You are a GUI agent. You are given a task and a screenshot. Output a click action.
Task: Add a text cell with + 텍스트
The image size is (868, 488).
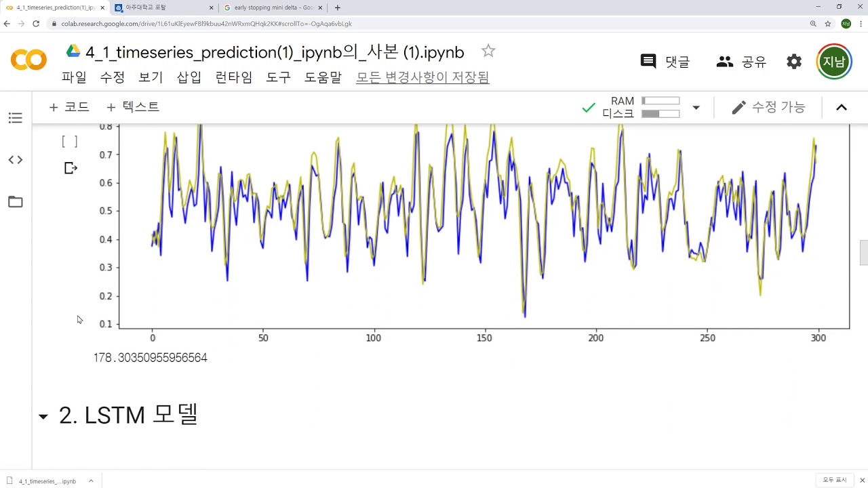tap(133, 107)
